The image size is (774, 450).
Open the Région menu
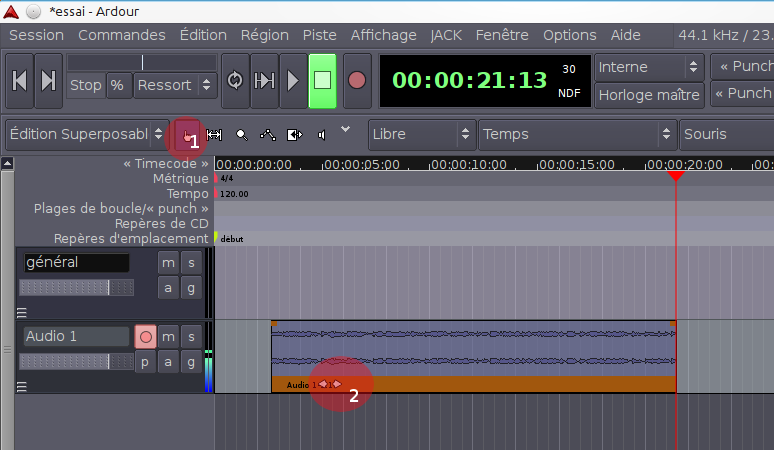point(265,36)
